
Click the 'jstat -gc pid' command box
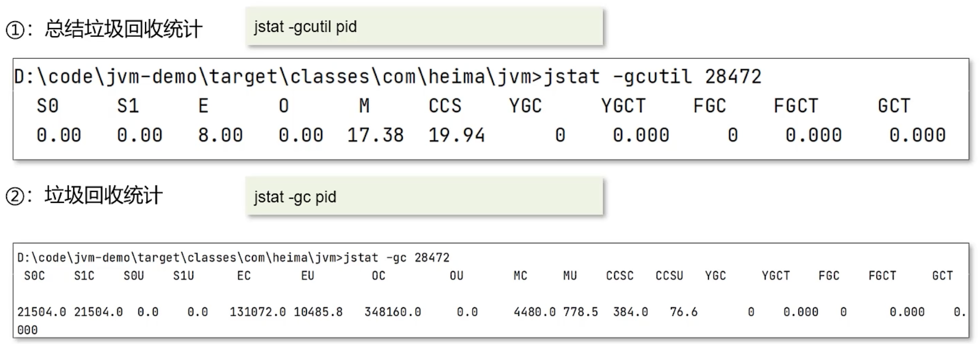423,196
